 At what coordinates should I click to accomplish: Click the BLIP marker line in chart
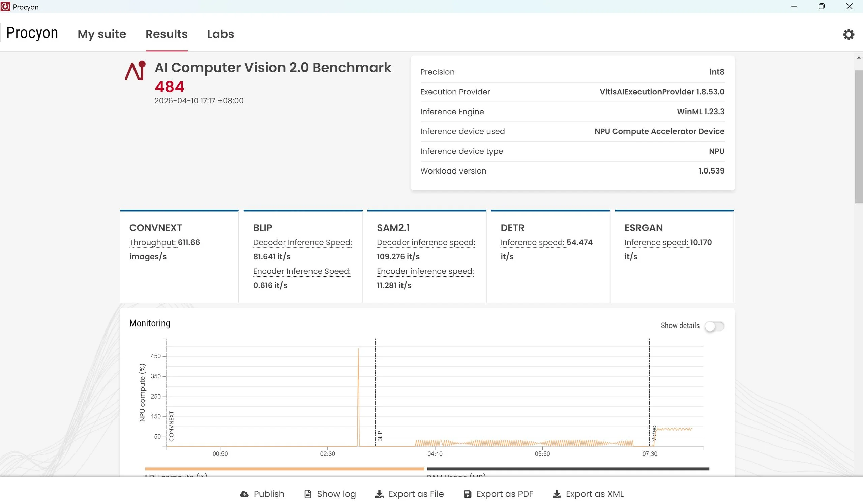click(375, 393)
